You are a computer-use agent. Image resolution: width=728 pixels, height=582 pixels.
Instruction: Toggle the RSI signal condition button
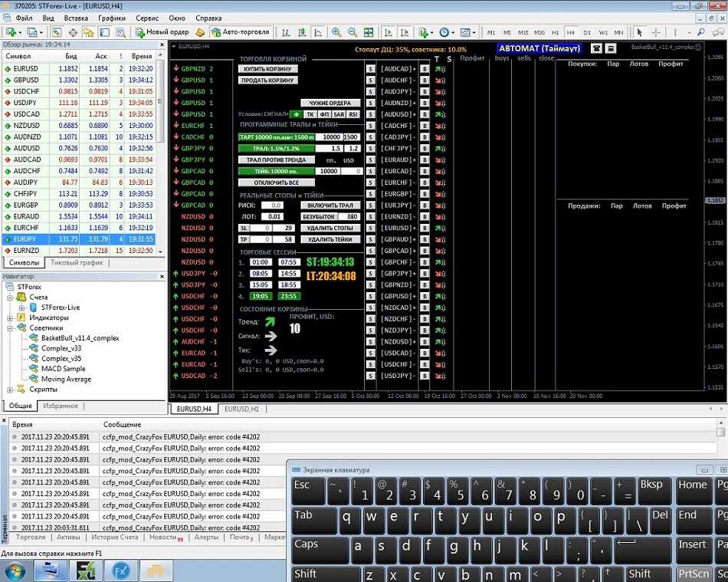(353, 114)
